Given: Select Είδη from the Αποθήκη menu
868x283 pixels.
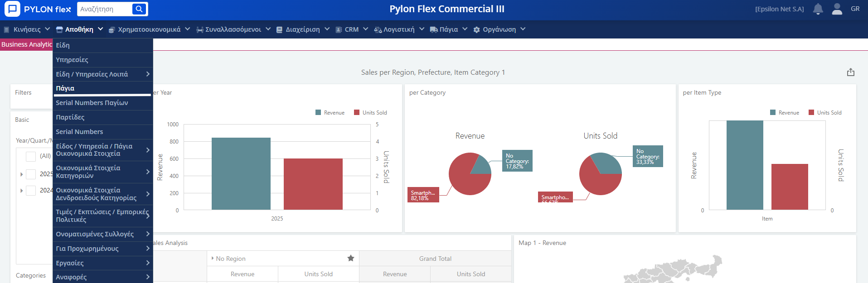Looking at the screenshot, I should click(103, 45).
